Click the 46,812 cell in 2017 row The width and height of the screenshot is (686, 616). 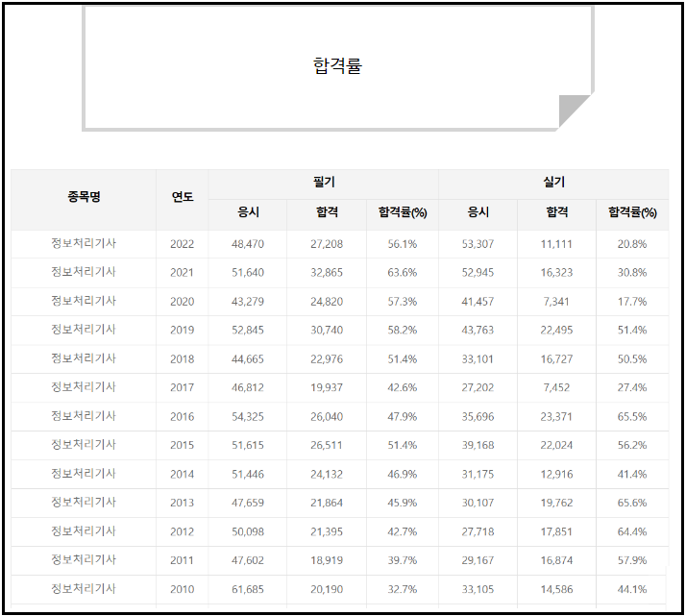248,387
